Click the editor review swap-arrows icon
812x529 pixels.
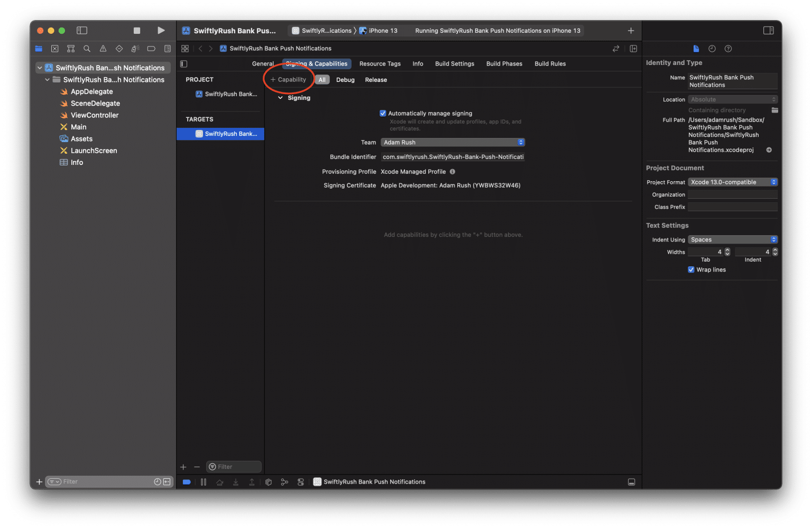click(x=616, y=49)
